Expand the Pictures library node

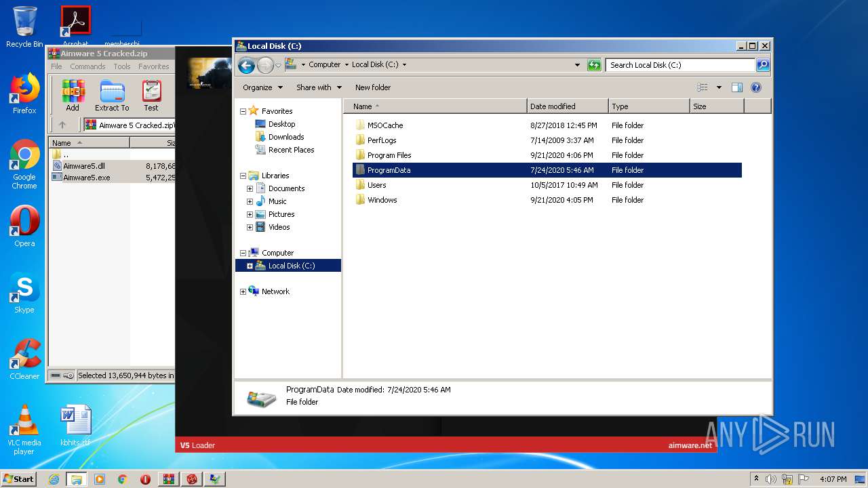coord(250,214)
